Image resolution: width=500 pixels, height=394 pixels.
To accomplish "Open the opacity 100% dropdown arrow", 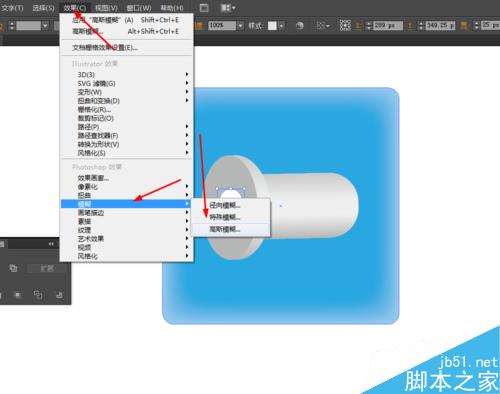I will (x=241, y=26).
